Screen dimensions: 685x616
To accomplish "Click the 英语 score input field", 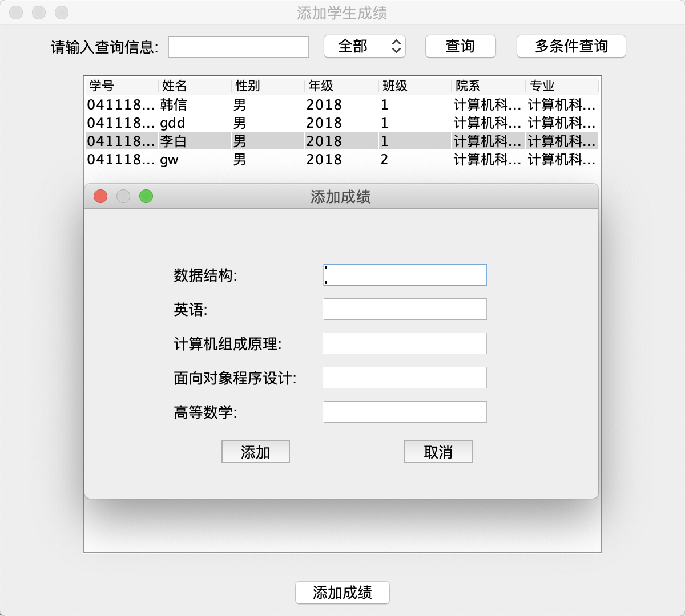I will tap(405, 309).
